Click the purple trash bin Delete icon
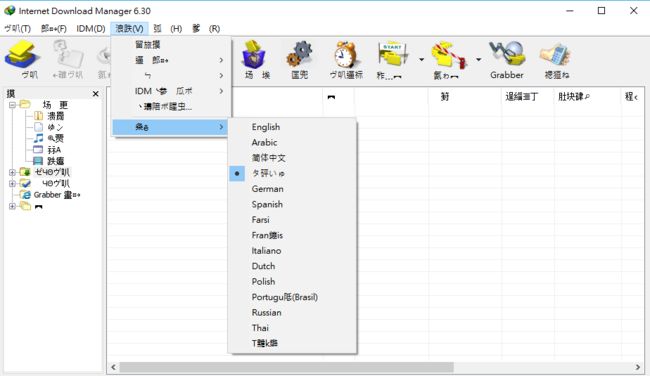The image size is (650, 376). click(x=255, y=54)
